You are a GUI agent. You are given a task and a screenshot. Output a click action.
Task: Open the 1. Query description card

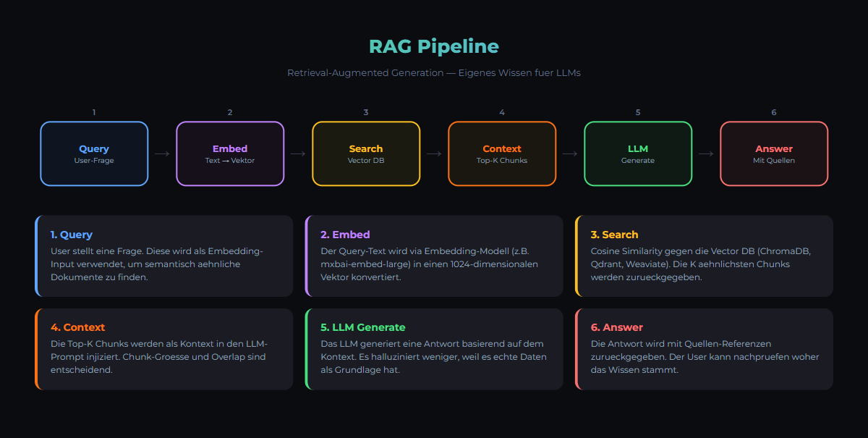click(x=164, y=256)
